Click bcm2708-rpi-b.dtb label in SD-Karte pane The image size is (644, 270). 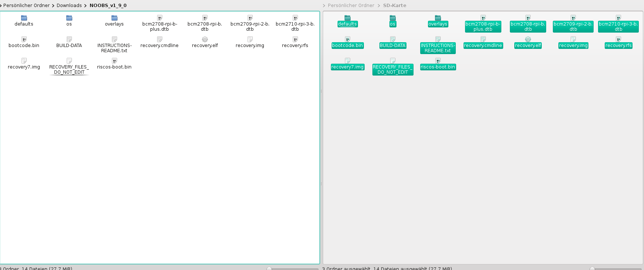click(528, 27)
